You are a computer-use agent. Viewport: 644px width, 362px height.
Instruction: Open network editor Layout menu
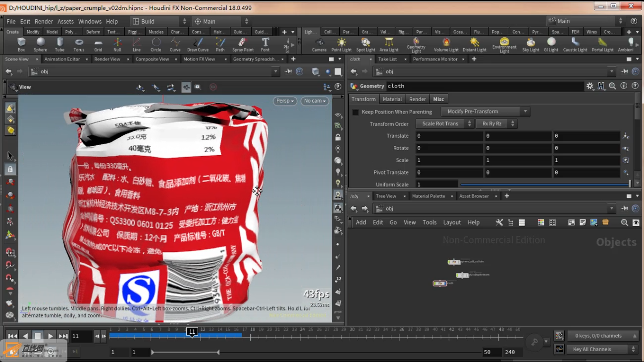pos(452,222)
